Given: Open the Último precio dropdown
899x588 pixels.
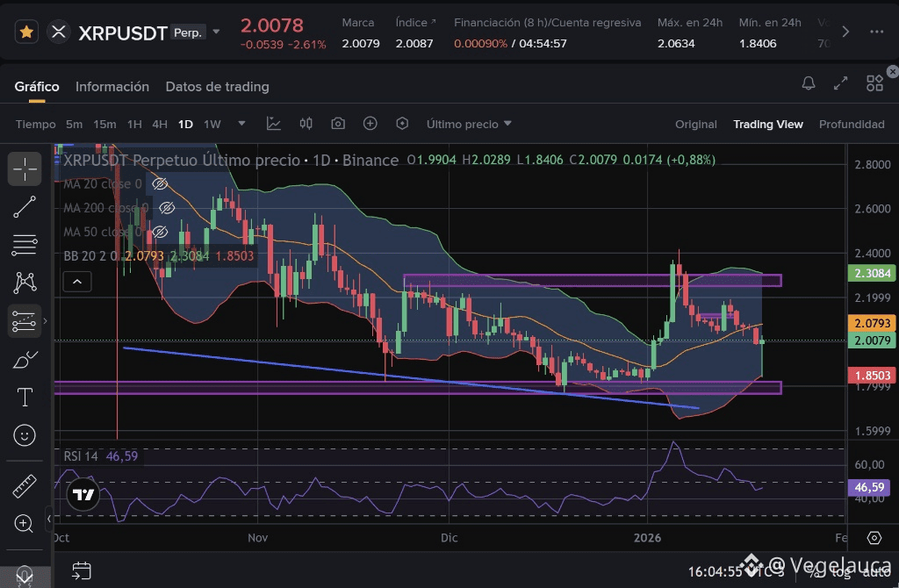Looking at the screenshot, I should [469, 124].
